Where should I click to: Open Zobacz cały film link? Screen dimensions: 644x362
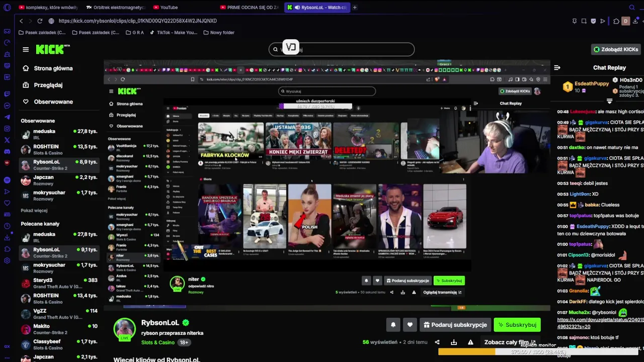[x=511, y=342]
